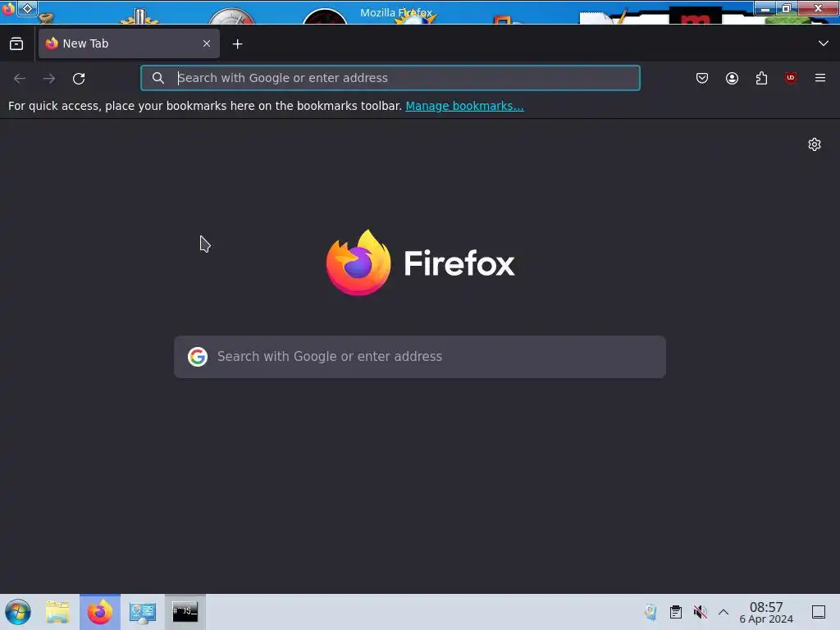Toggle the muted volume tray icon
The height and width of the screenshot is (630, 840).
click(700, 612)
